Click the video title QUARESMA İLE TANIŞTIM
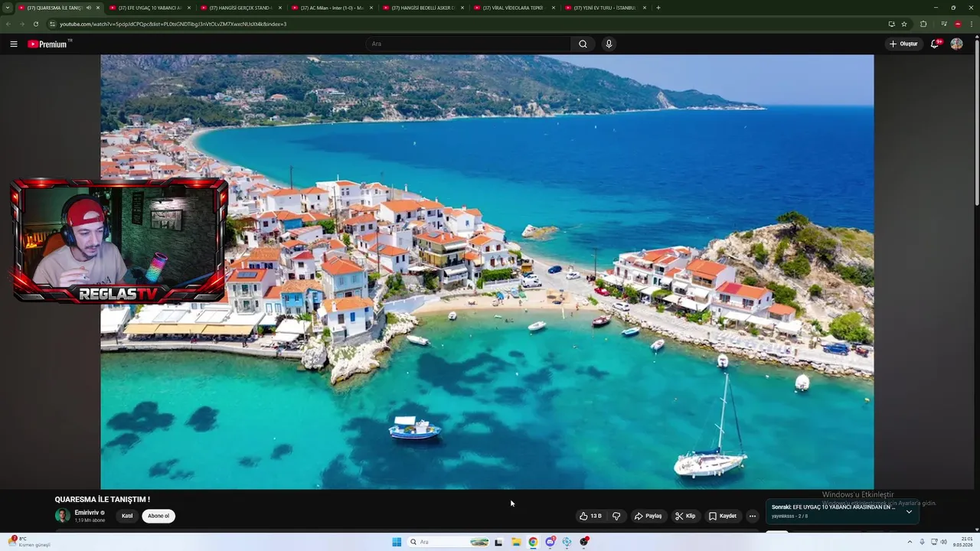 coord(102,500)
